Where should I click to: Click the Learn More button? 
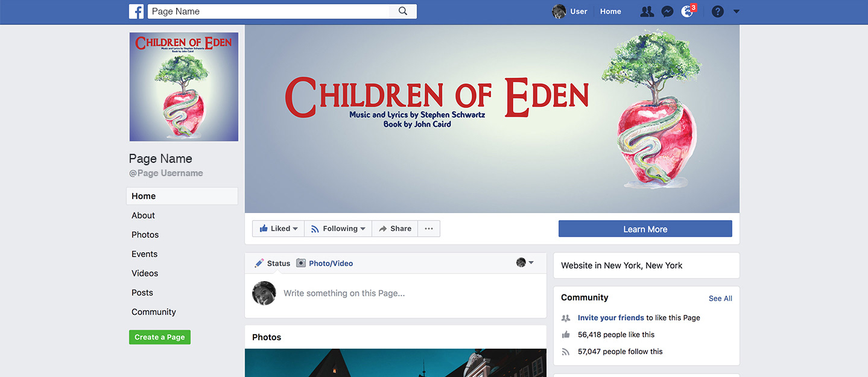tap(645, 229)
